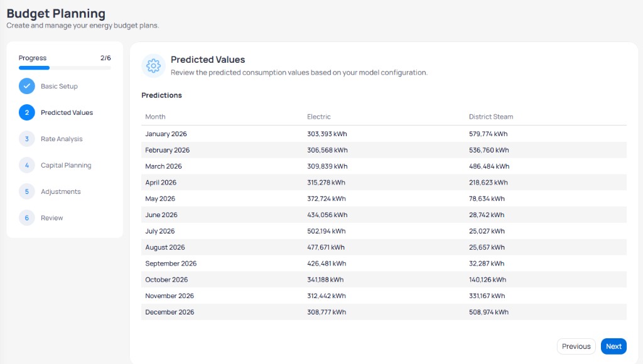
Task: Click step 6 circle for Review
Action: pyautogui.click(x=26, y=218)
